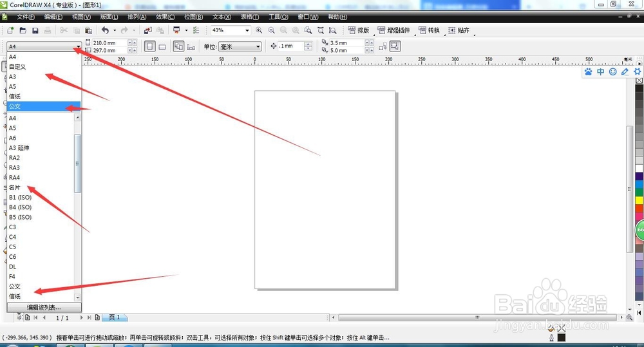Image resolution: width=644 pixels, height=347 pixels.
Task: Expand the application launcher dropdown arrow
Action: 186,30
